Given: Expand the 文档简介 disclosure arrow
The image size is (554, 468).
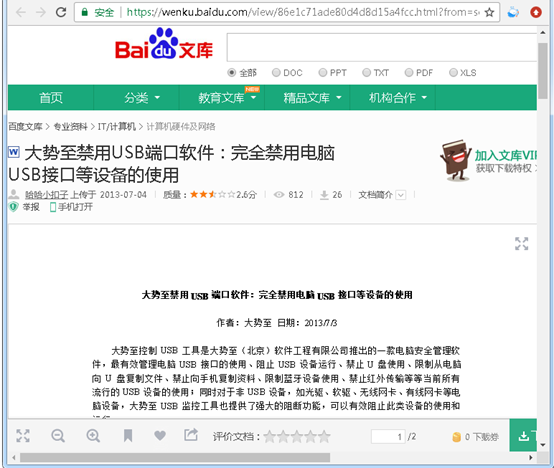Looking at the screenshot, I should [x=401, y=195].
